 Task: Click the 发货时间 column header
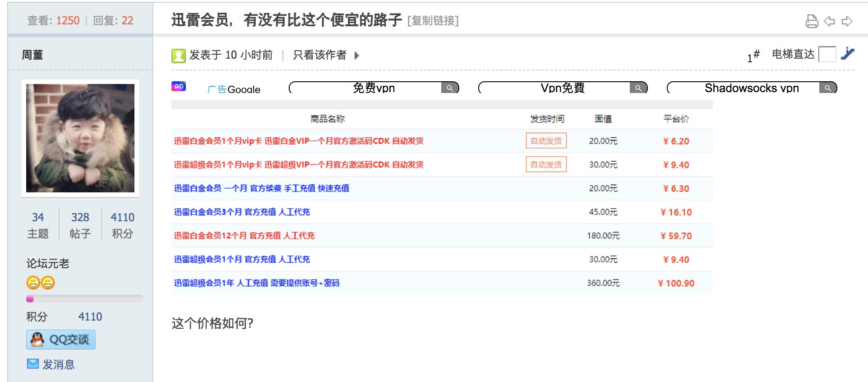[547, 119]
